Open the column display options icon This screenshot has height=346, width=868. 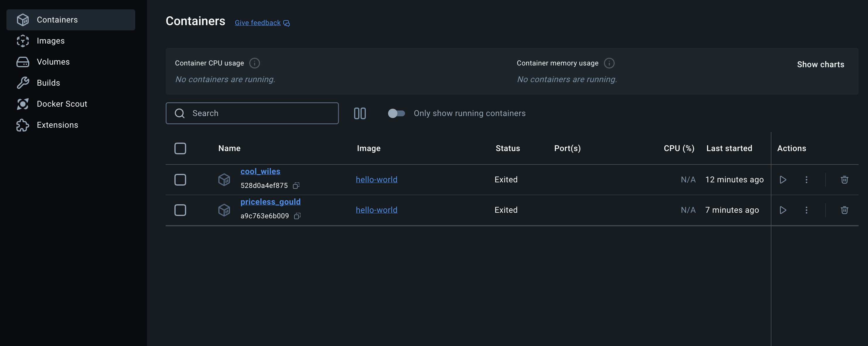click(360, 113)
